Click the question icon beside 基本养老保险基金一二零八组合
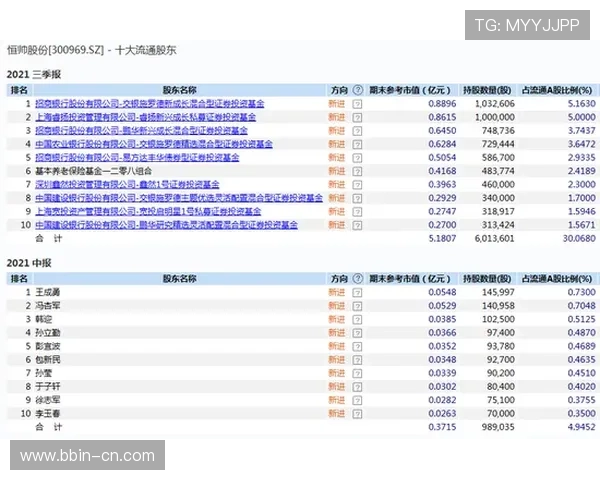Screen dimensions: 600x480 [357, 171]
